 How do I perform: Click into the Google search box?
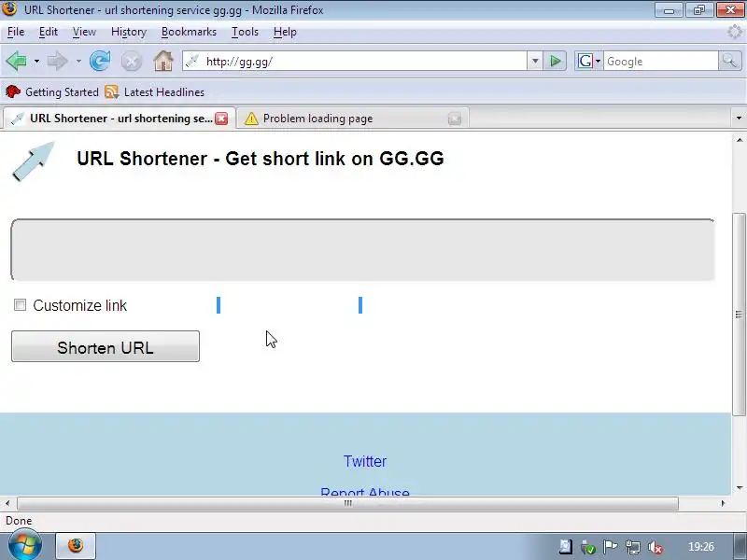click(x=660, y=61)
